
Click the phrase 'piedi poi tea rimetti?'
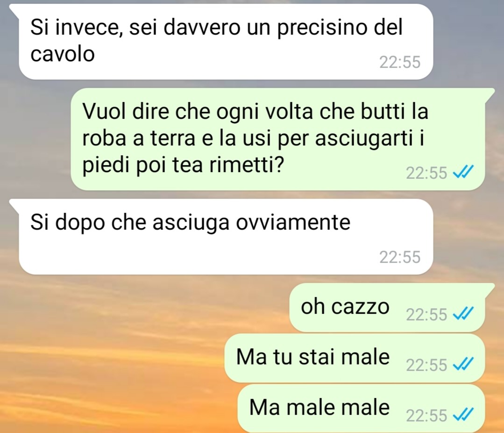(x=183, y=166)
